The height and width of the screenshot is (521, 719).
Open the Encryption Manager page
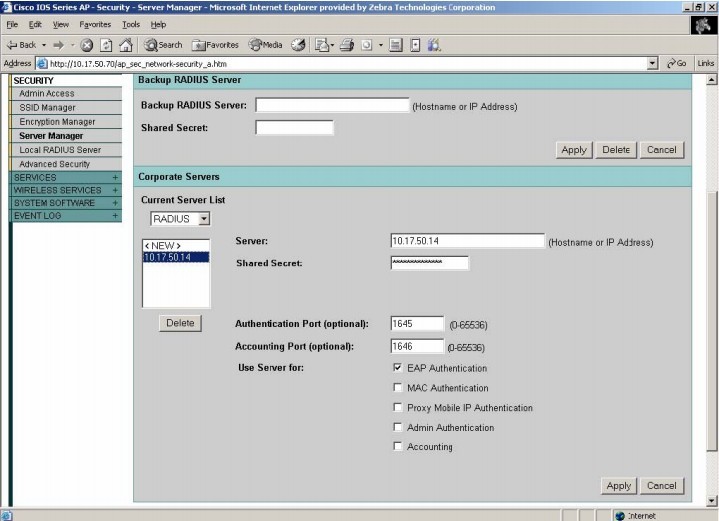coord(57,122)
